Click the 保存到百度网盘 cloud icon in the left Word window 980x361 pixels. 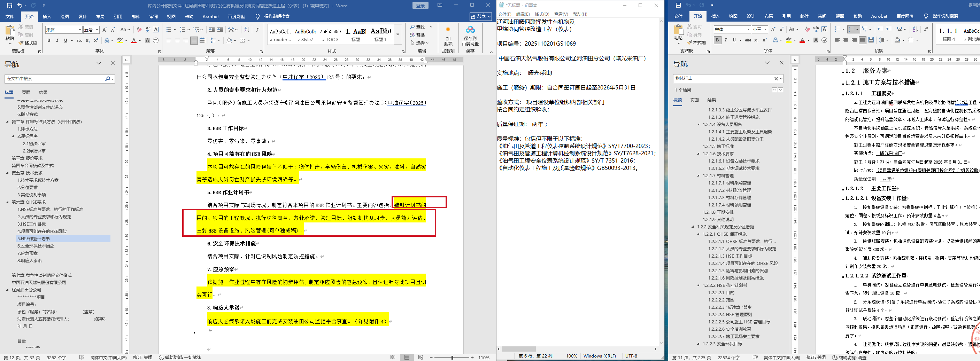coord(470,30)
